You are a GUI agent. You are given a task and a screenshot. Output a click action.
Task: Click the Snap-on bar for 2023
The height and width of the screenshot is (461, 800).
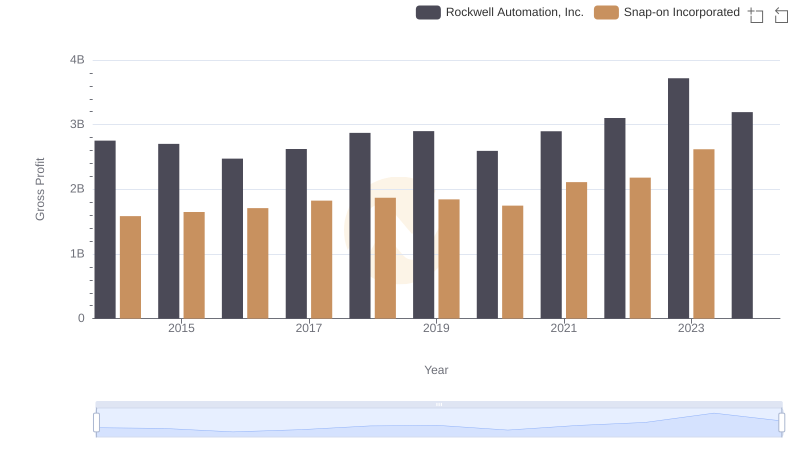[x=704, y=234]
